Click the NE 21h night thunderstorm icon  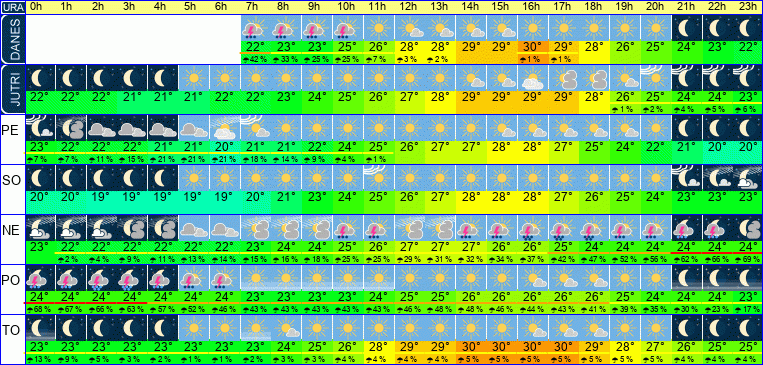pyautogui.click(x=686, y=227)
